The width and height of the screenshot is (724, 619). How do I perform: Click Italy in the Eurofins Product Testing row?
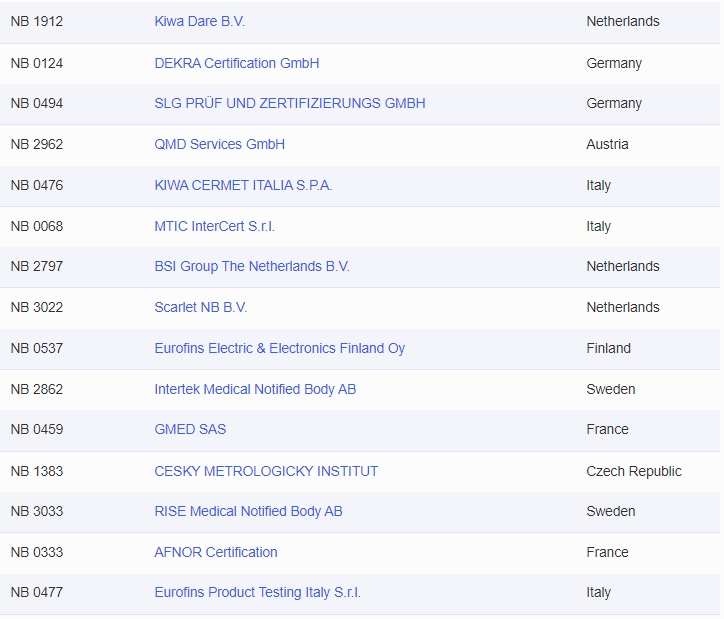click(599, 593)
